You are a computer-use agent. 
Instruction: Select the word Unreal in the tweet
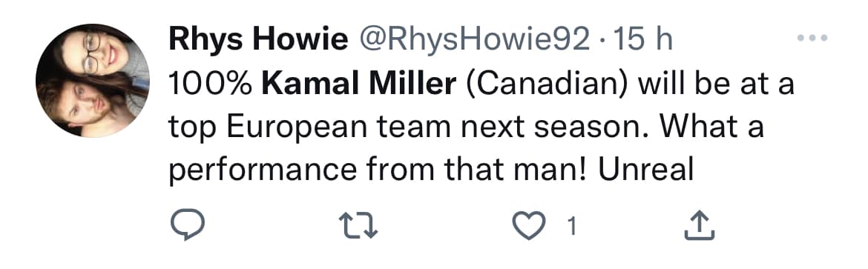click(x=646, y=170)
